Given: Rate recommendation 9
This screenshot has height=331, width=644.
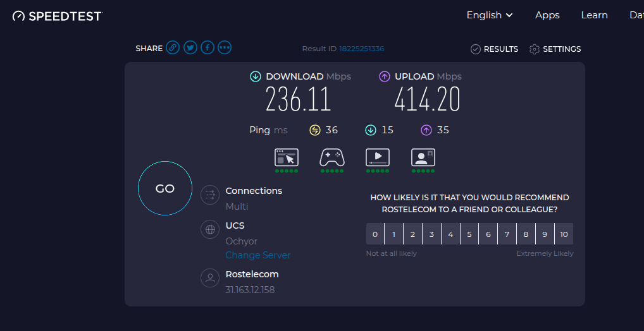Looking at the screenshot, I should click(x=545, y=234).
